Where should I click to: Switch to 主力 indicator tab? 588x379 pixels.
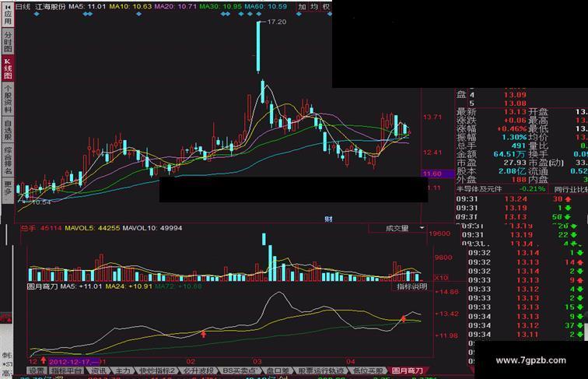point(123,370)
